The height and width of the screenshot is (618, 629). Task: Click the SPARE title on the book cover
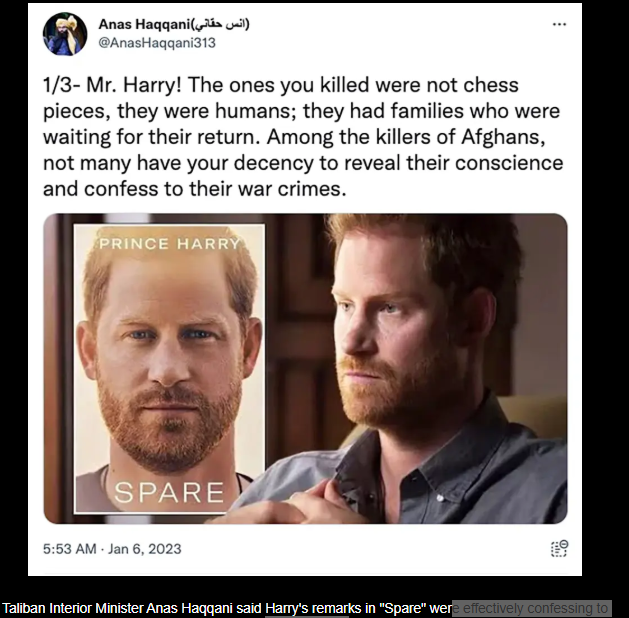[168, 492]
